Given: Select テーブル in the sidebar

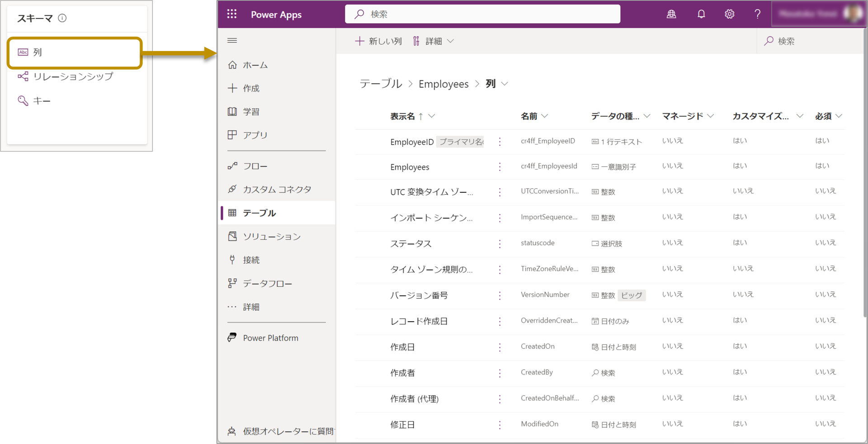Looking at the screenshot, I should (x=277, y=213).
